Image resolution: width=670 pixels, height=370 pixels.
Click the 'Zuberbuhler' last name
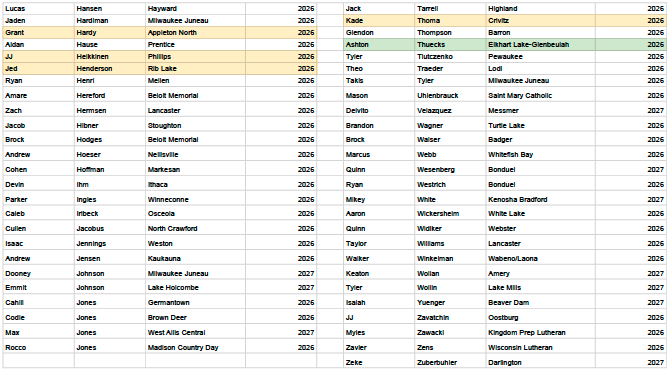(450, 362)
